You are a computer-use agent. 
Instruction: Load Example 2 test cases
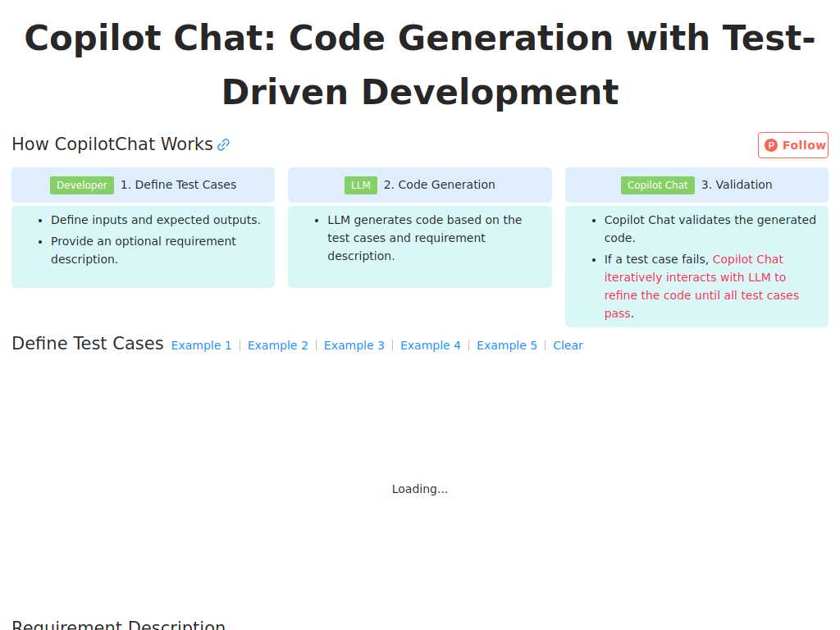point(277,345)
